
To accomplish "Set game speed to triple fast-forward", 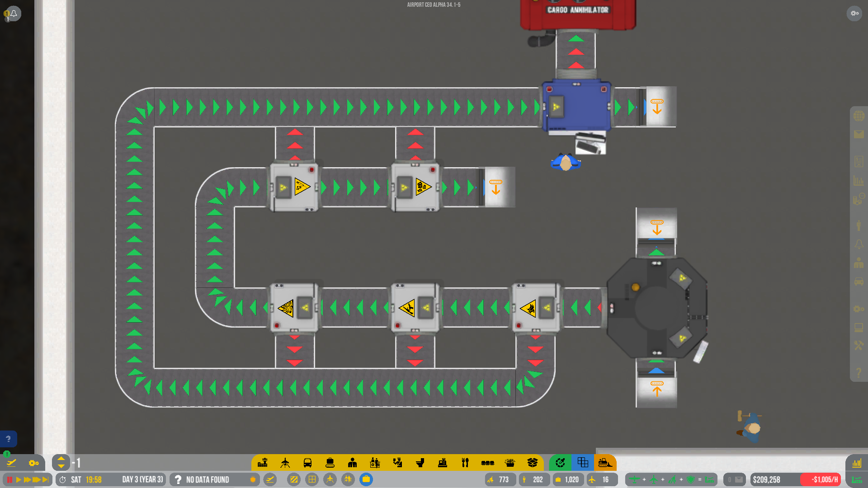I will click(x=37, y=479).
